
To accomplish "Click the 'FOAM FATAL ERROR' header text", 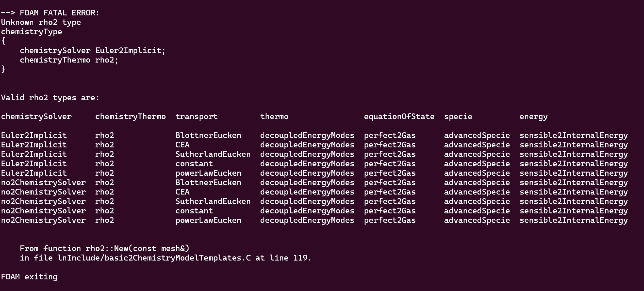I will 59,13.
